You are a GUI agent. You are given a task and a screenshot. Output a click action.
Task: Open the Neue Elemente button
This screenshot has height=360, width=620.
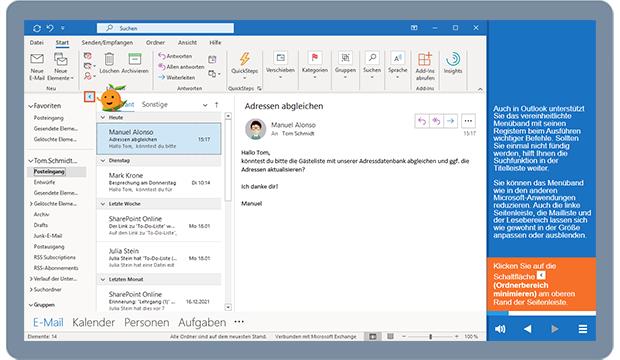click(60, 66)
